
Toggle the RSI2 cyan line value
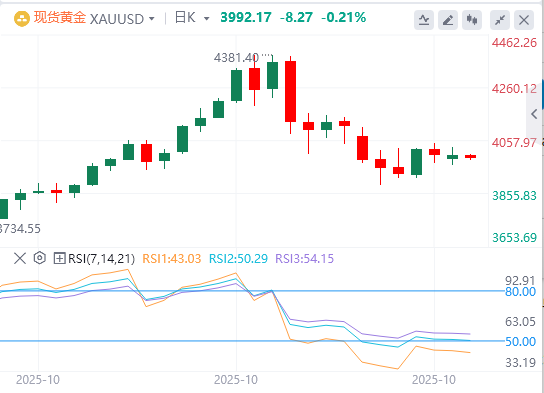coord(238,259)
